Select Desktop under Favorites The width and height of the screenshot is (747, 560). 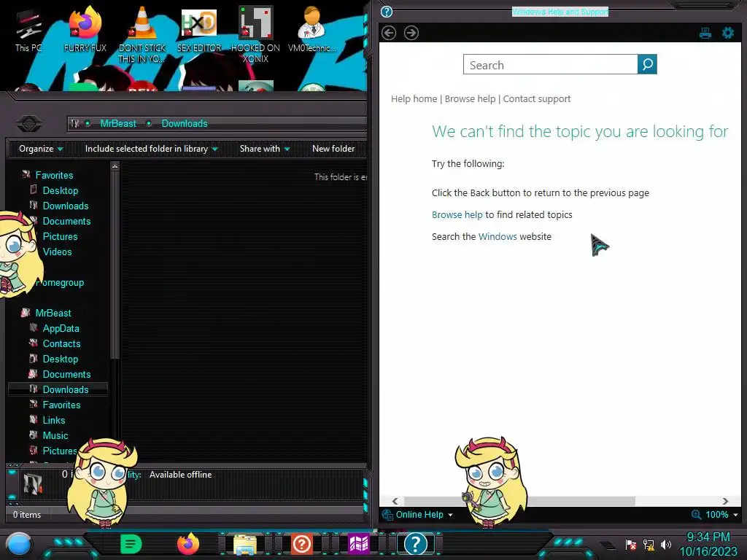point(61,190)
